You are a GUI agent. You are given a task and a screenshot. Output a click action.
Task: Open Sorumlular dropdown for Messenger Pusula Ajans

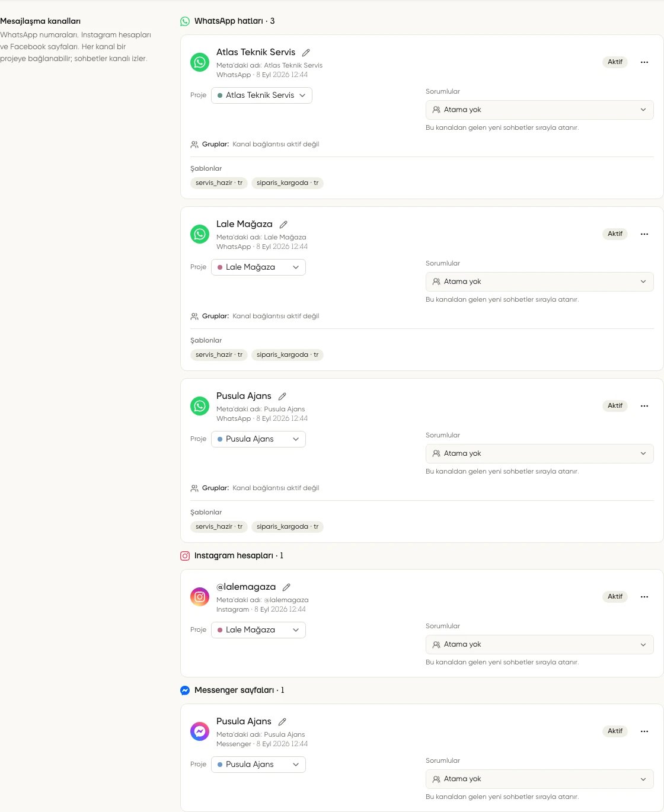click(x=539, y=779)
